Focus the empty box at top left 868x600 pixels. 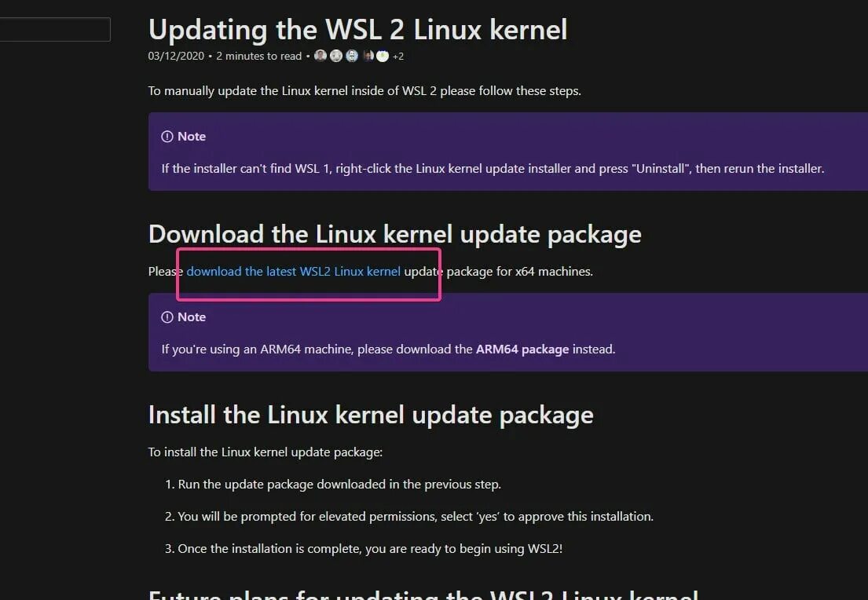coord(55,29)
